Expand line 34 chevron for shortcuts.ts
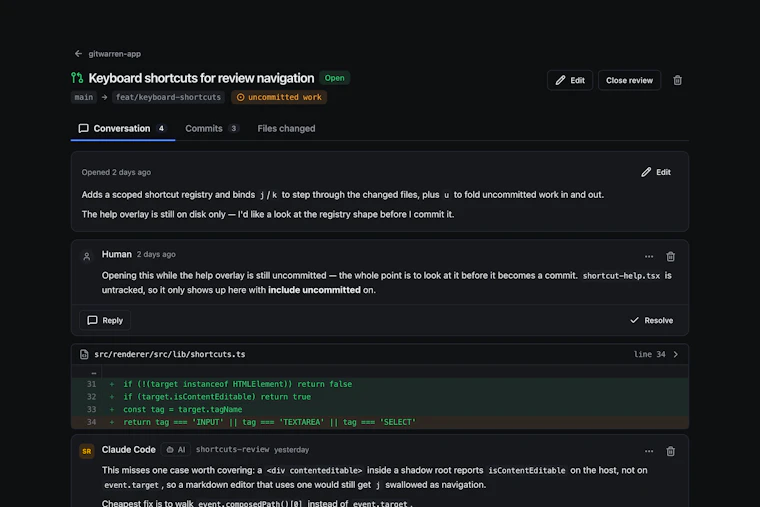This screenshot has width=760, height=507. (676, 354)
